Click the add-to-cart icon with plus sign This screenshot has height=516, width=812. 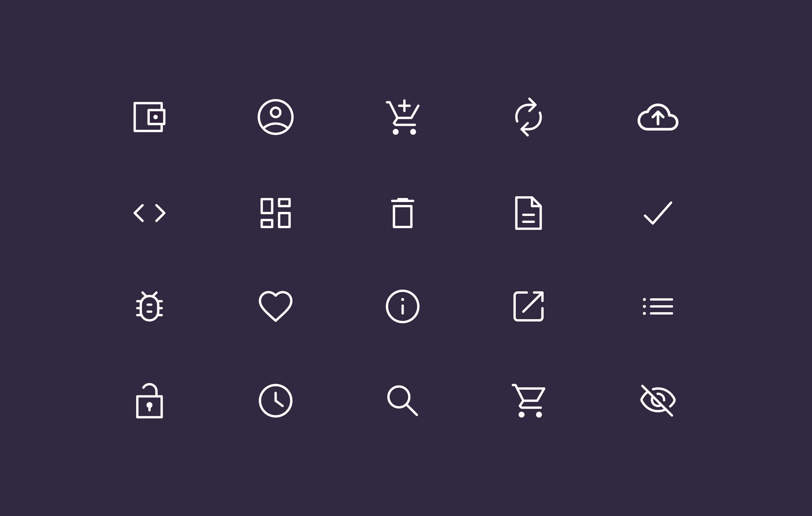(403, 117)
